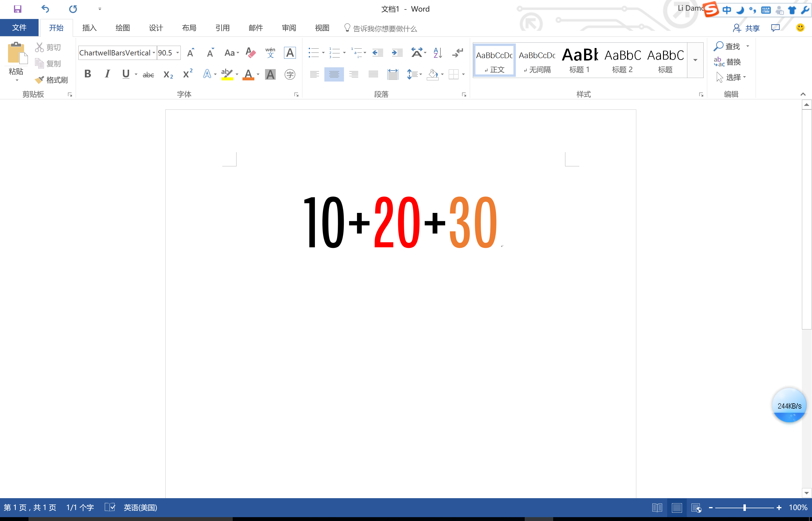This screenshot has width=812, height=521.
Task: Open the font name dropdown
Action: click(x=154, y=53)
